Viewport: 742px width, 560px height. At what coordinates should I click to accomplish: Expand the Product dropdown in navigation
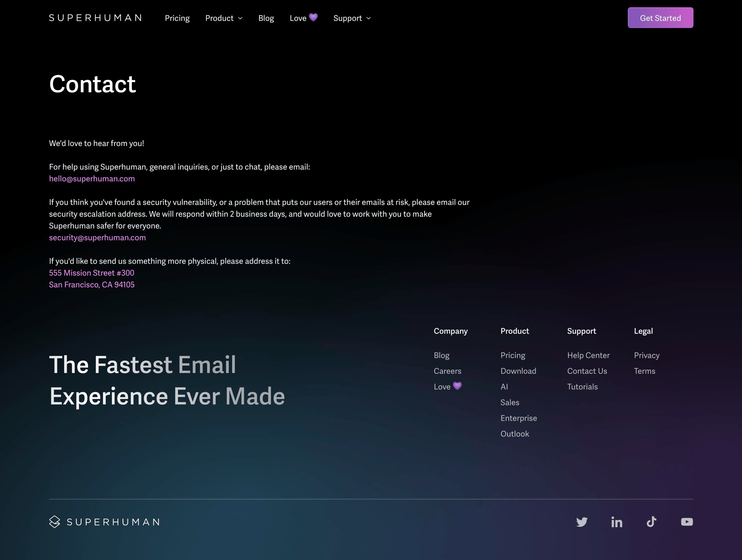(x=224, y=18)
